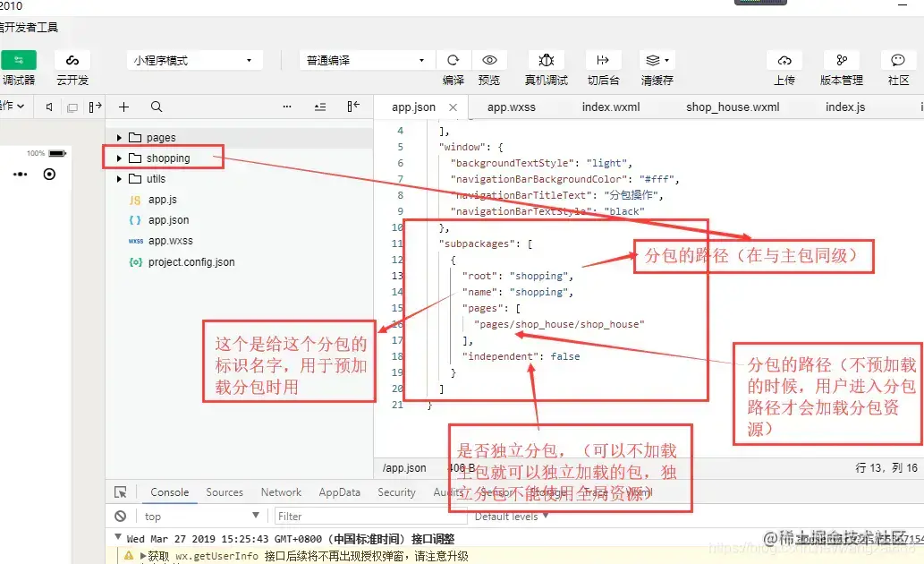Click the collapse-all tree icon
The height and width of the screenshot is (564, 924).
pos(320,107)
